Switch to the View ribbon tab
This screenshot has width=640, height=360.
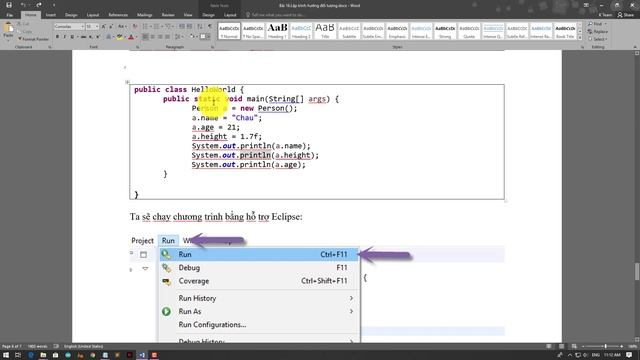coord(188,15)
